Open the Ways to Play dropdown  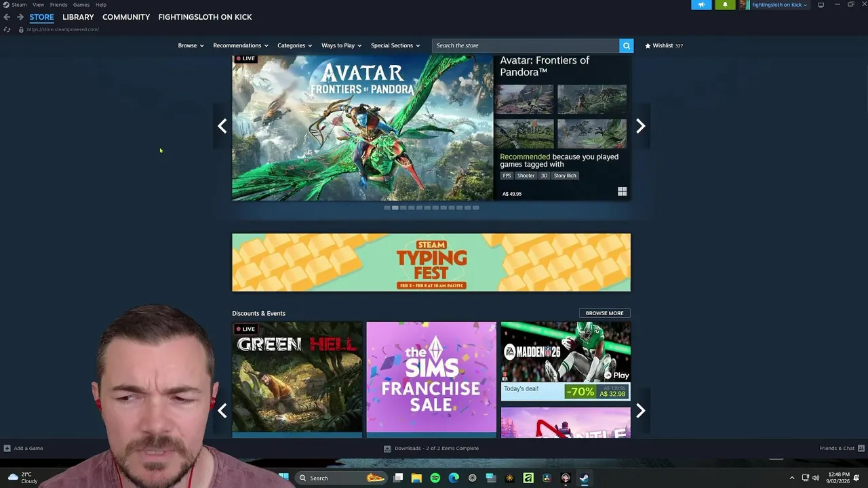click(x=342, y=45)
